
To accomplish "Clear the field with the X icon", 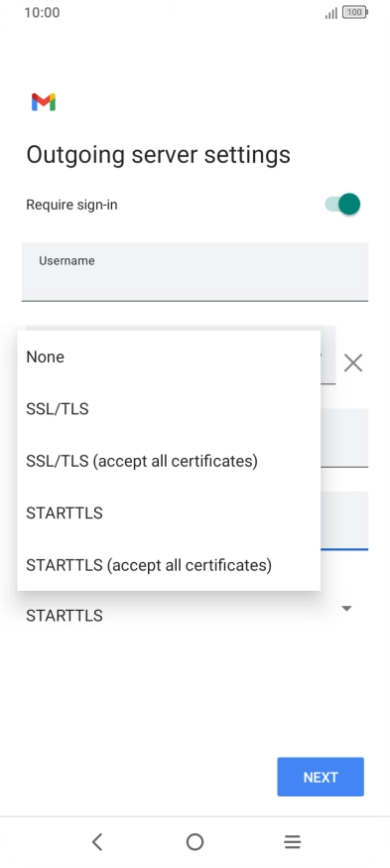I will pos(353,363).
